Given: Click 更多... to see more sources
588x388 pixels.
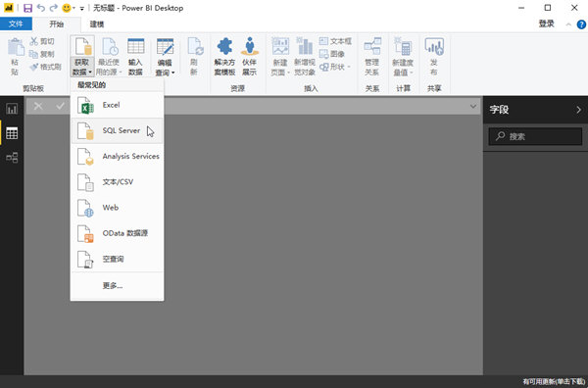Looking at the screenshot, I should pos(117,286).
